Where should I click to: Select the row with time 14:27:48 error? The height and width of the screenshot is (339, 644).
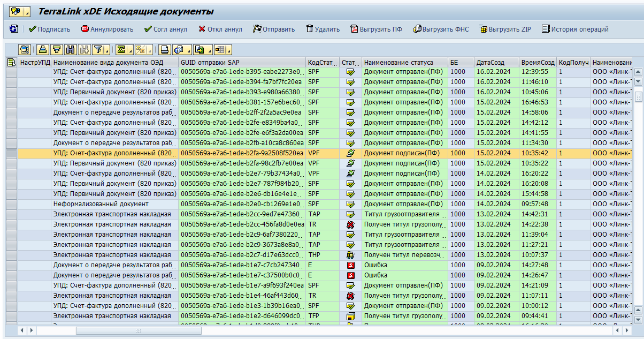[x=11, y=265]
